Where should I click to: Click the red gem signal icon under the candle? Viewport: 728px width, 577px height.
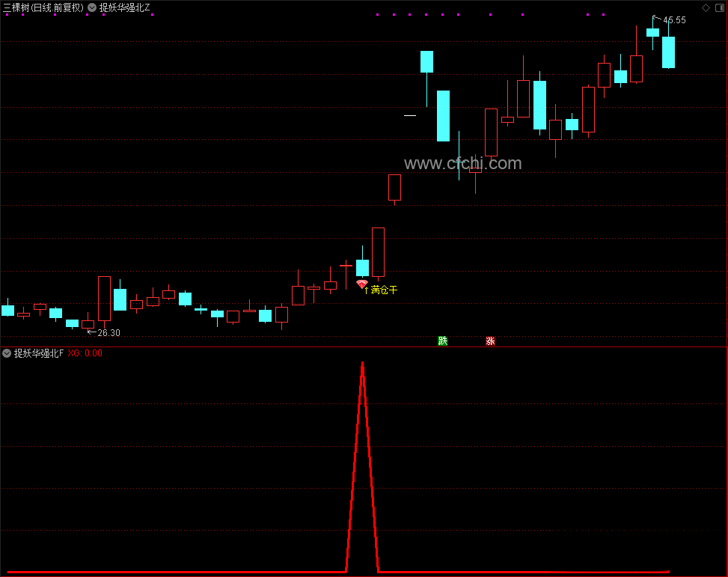[x=362, y=284]
